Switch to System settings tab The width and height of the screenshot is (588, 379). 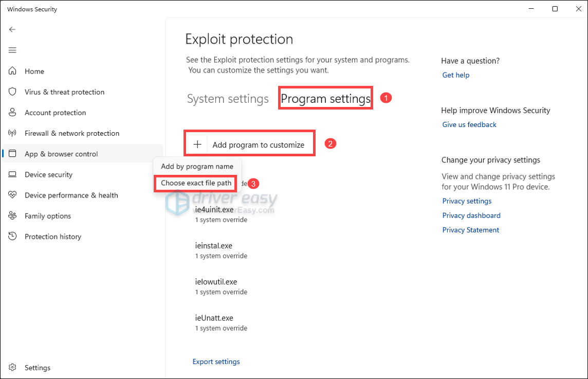coord(228,99)
